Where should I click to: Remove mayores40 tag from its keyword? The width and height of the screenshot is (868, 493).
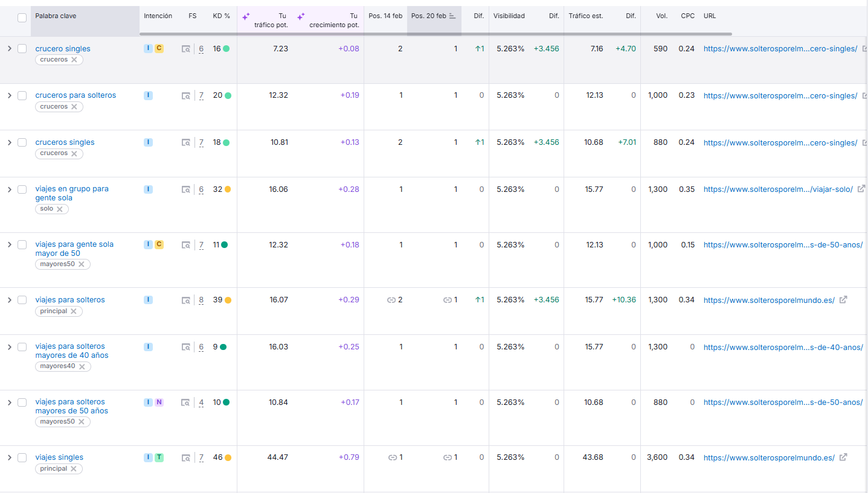(82, 366)
